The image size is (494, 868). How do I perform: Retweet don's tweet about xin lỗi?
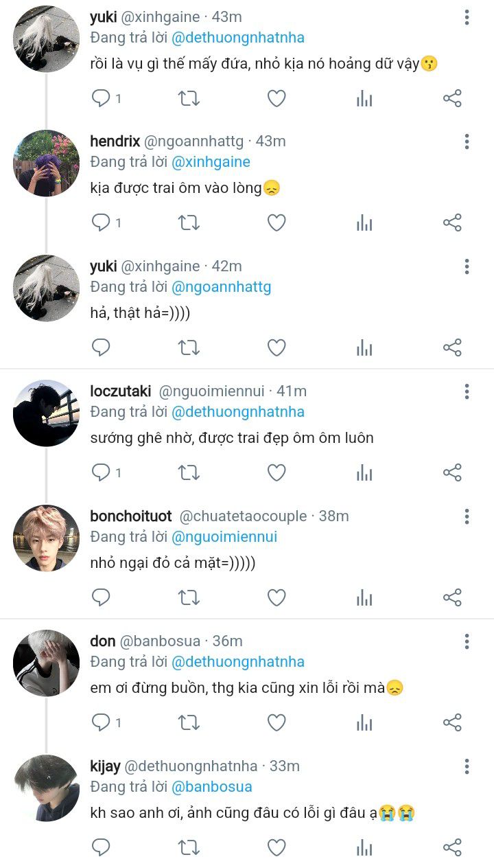pos(189,722)
